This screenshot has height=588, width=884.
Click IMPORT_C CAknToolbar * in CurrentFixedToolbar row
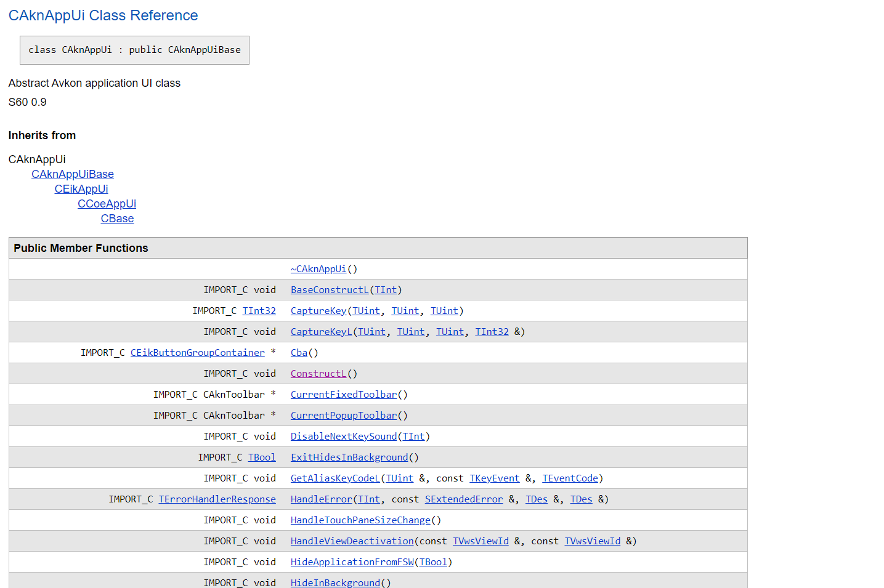(214, 395)
